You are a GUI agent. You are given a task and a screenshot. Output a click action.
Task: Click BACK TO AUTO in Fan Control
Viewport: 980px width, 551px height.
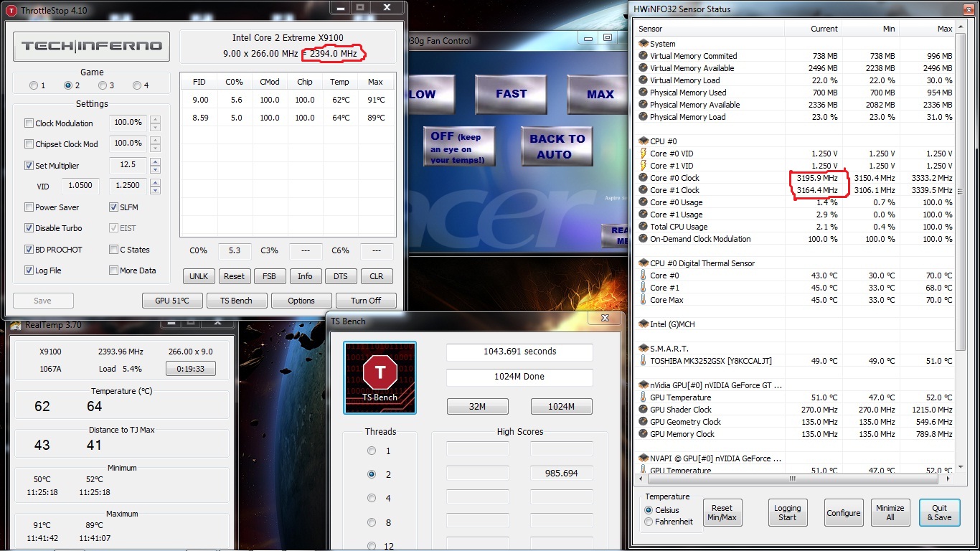557,146
